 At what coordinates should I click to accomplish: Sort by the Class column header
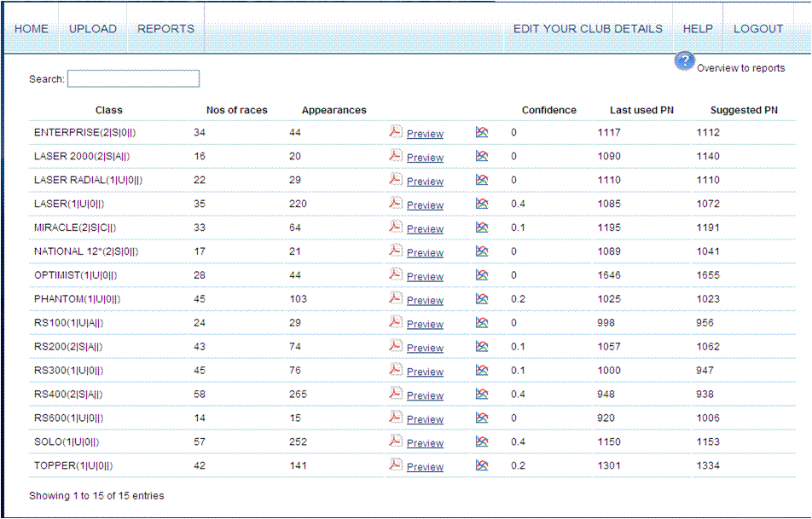click(109, 110)
